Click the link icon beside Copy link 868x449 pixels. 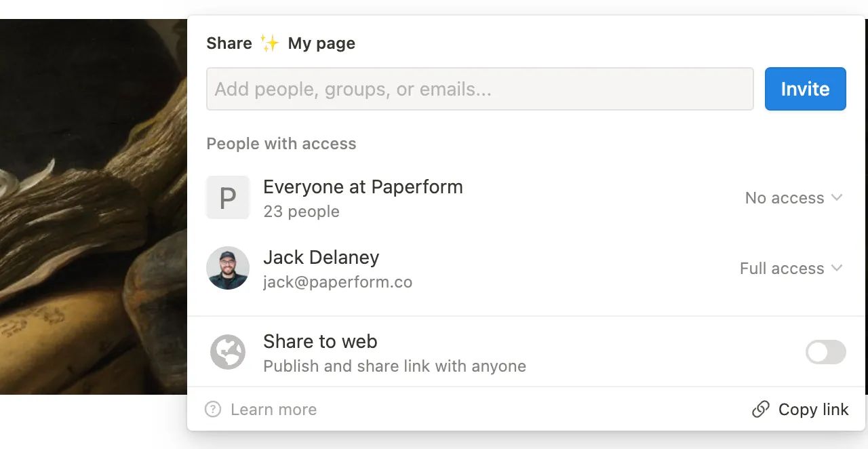(x=761, y=410)
